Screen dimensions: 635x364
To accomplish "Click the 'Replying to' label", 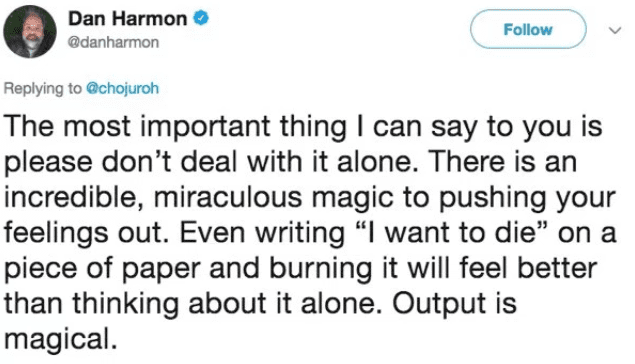I will 43,89.
